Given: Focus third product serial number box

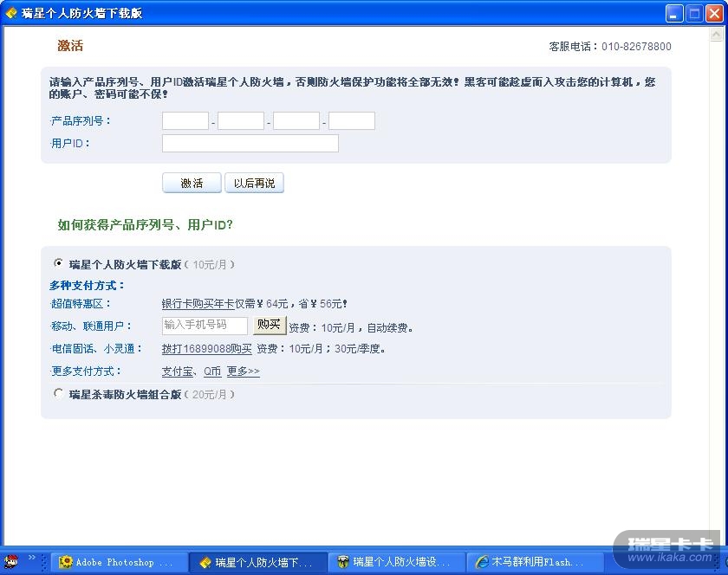Looking at the screenshot, I should pos(296,120).
